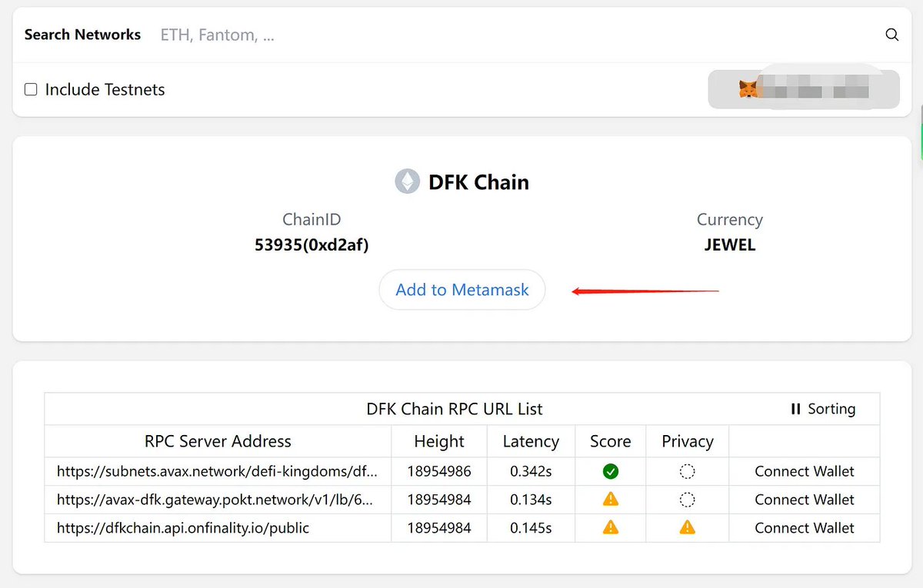923x588 pixels.
Task: Click green checkmark Score icon for subnets.avax.network RPC
Action: [x=610, y=471]
